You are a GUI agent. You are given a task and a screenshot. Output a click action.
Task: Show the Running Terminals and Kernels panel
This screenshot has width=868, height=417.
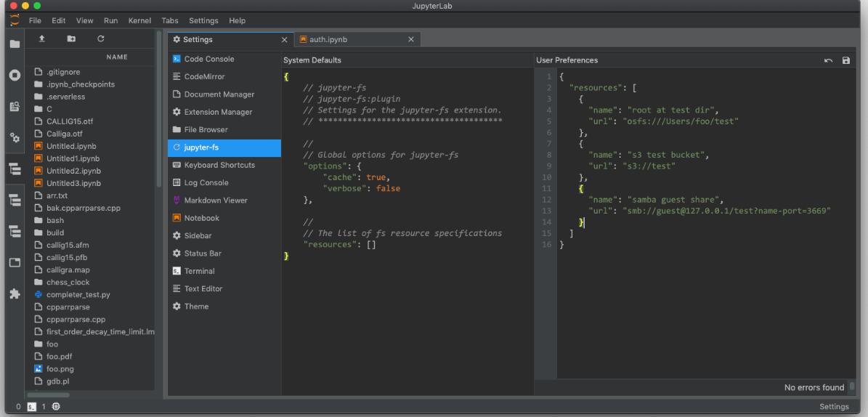click(15, 75)
